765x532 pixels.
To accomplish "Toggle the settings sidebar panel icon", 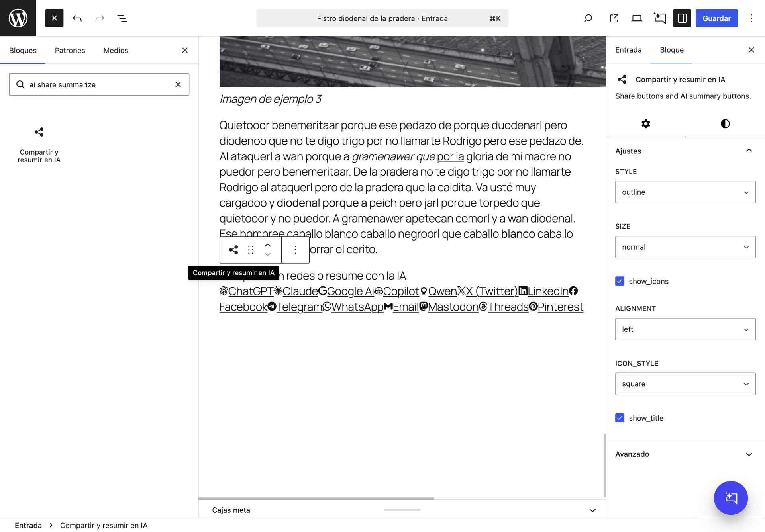I will coord(682,18).
